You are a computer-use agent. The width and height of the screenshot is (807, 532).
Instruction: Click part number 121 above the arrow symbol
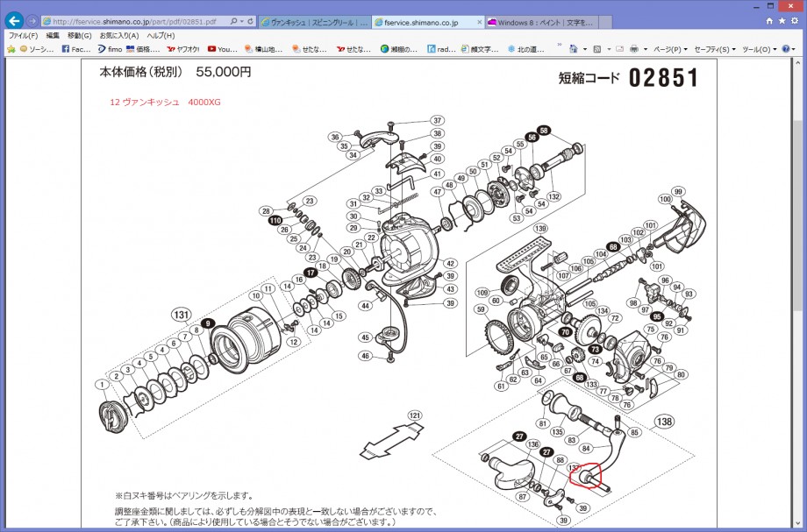414,415
